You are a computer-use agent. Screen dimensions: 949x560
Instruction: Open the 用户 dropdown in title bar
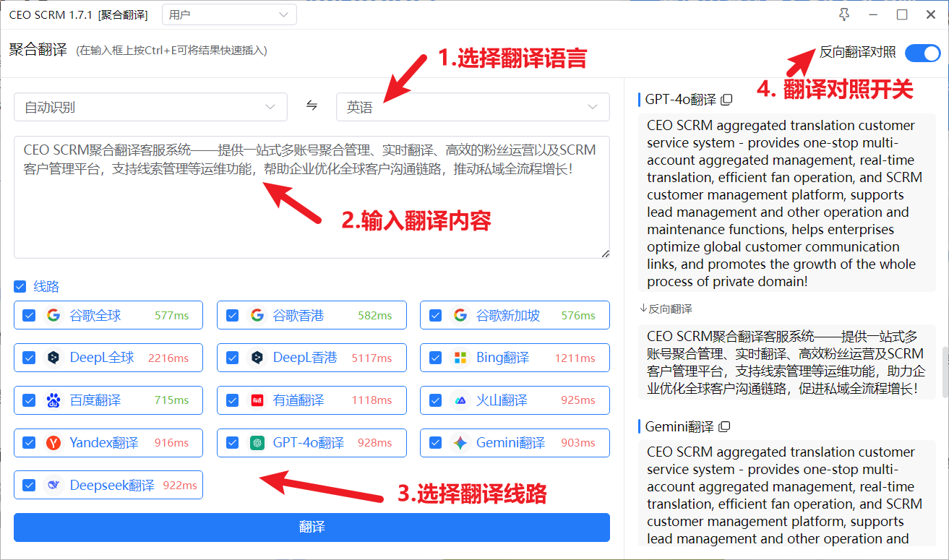click(229, 14)
